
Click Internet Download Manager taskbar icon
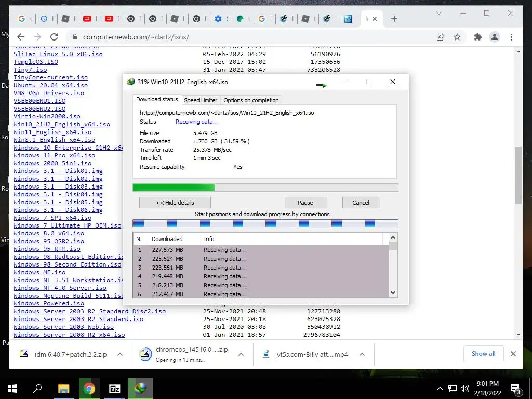coord(140,389)
